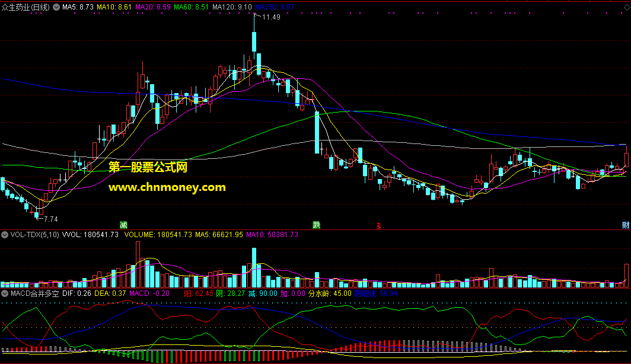Click the MA120: 9.10 label

click(x=232, y=7)
